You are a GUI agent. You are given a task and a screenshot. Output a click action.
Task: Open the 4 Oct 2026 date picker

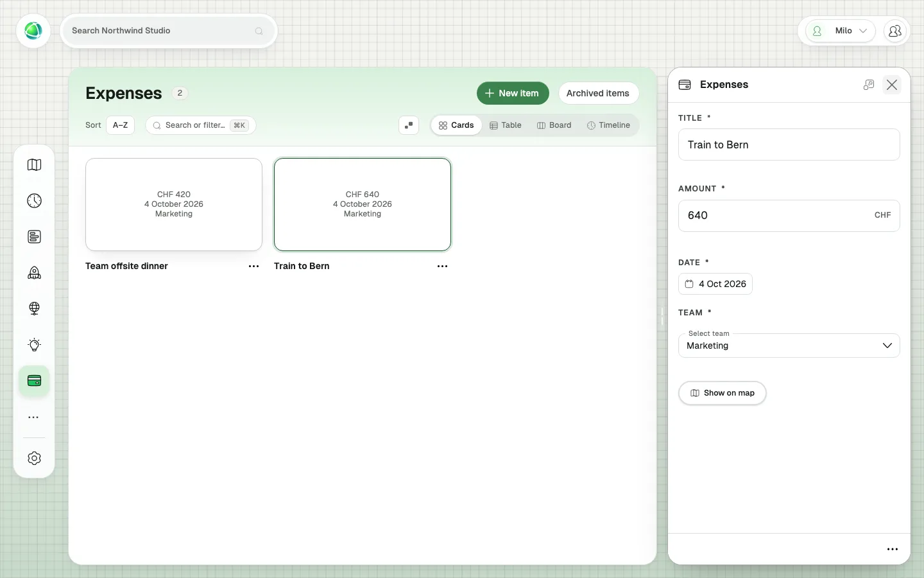[715, 284]
